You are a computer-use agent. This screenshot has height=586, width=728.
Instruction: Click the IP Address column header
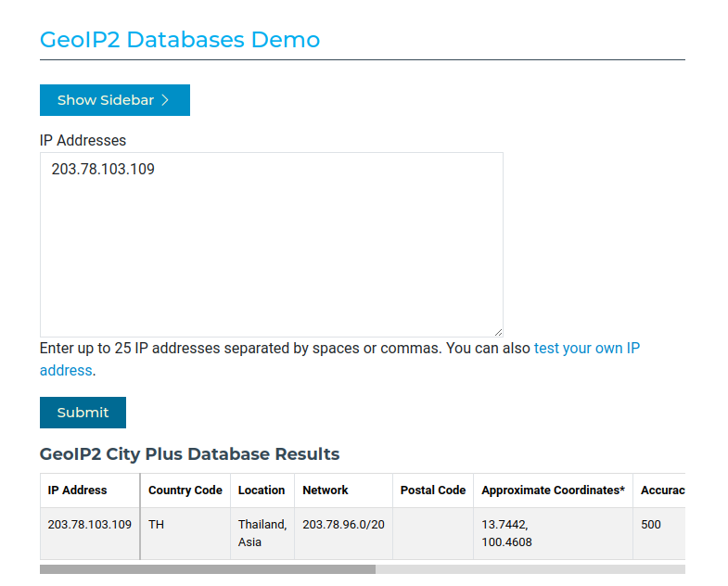[x=78, y=490]
